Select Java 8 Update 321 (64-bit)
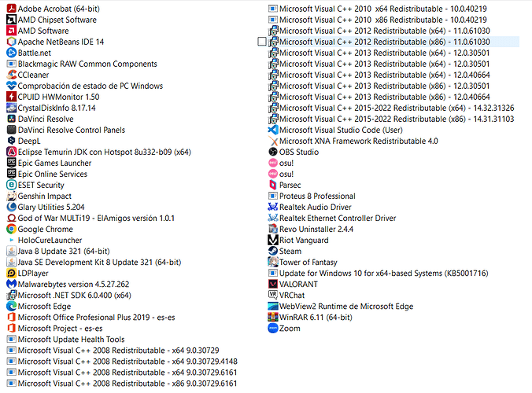 (58, 251)
